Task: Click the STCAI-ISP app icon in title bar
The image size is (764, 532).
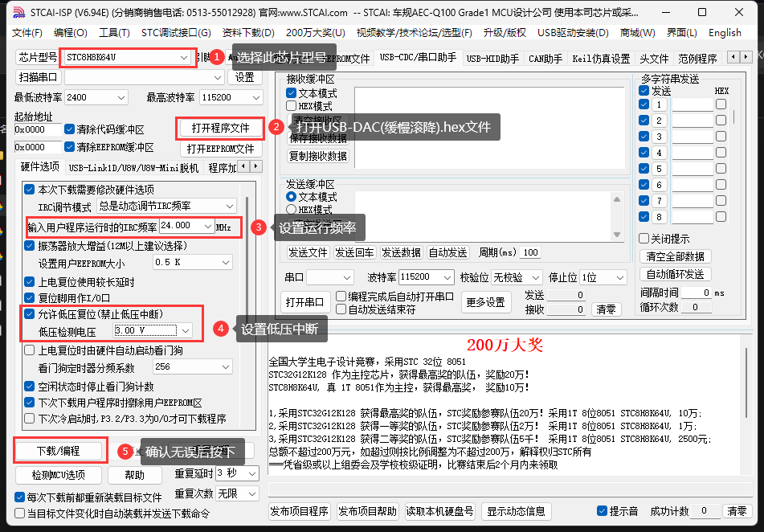Action: pyautogui.click(x=18, y=12)
